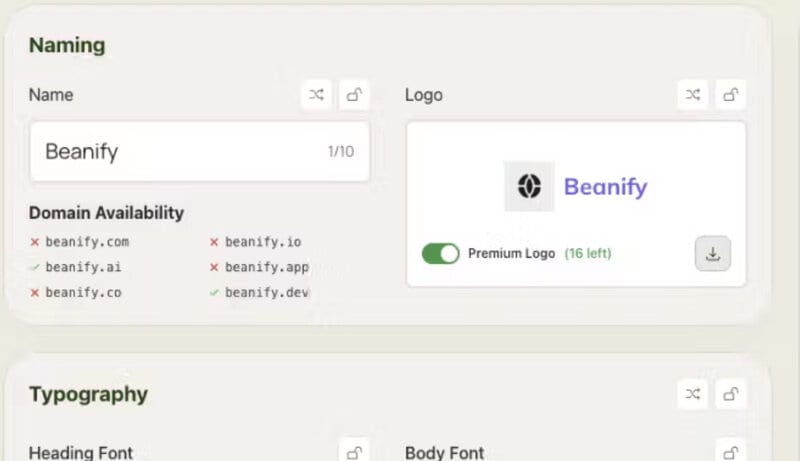Screen dimensions: 800x461
Task: Toggle the Premium Logo switch
Action: (x=441, y=253)
